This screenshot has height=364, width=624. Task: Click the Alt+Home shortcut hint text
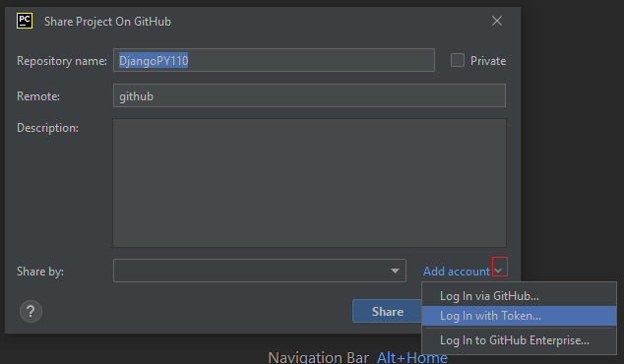pyautogui.click(x=411, y=357)
